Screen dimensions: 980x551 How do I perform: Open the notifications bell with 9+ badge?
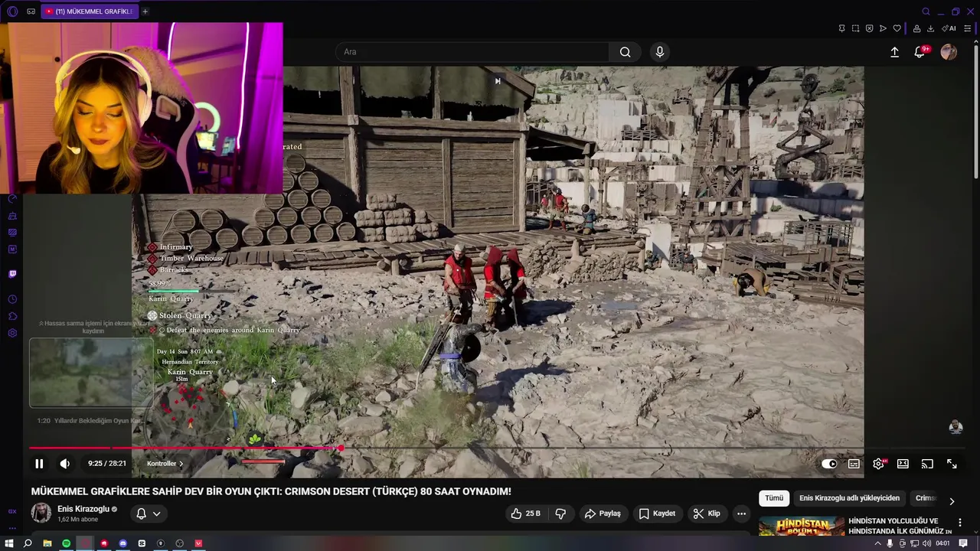click(921, 51)
